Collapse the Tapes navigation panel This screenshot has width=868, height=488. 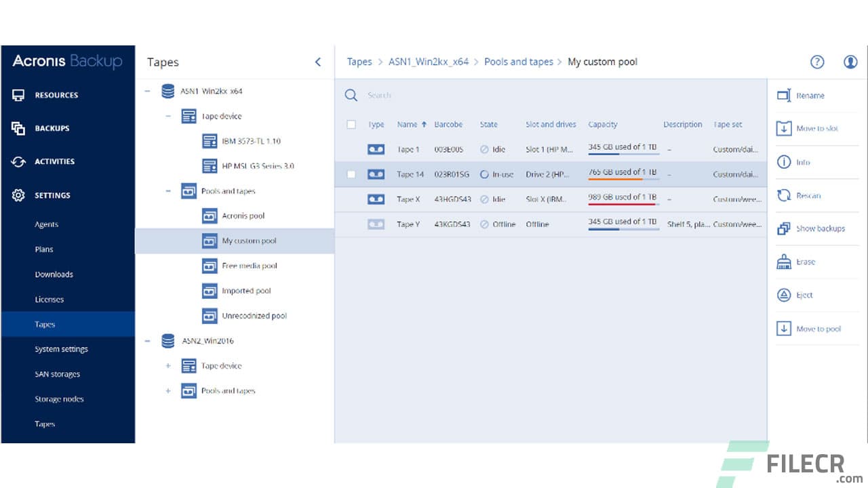pyautogui.click(x=317, y=62)
